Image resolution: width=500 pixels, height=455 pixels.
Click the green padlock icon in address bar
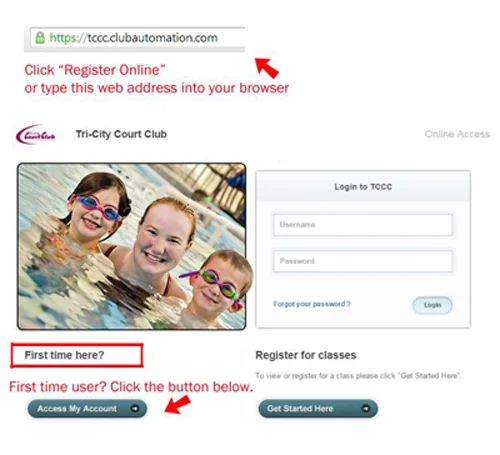(x=40, y=38)
